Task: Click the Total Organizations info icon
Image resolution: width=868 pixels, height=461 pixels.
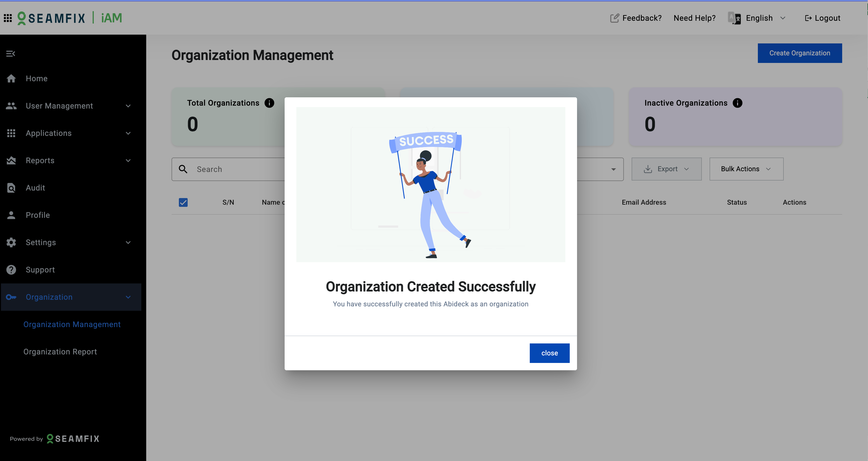Action: [269, 103]
